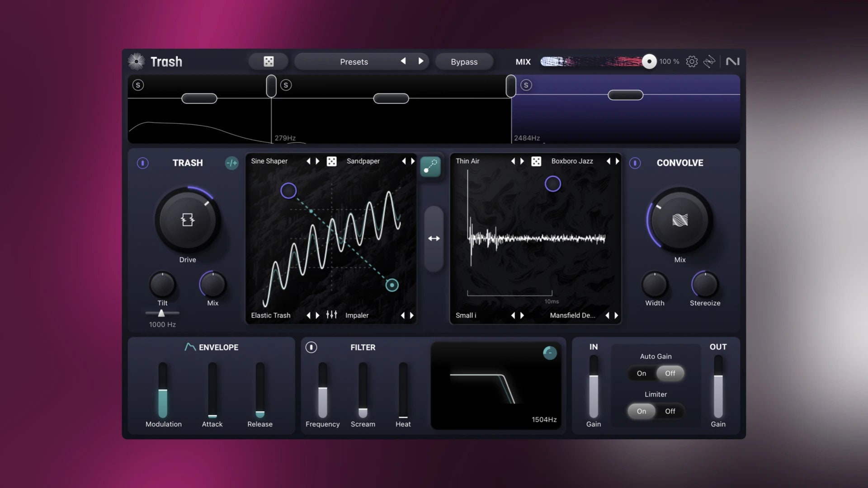Go to previous Sandpaper mode

pos(403,161)
